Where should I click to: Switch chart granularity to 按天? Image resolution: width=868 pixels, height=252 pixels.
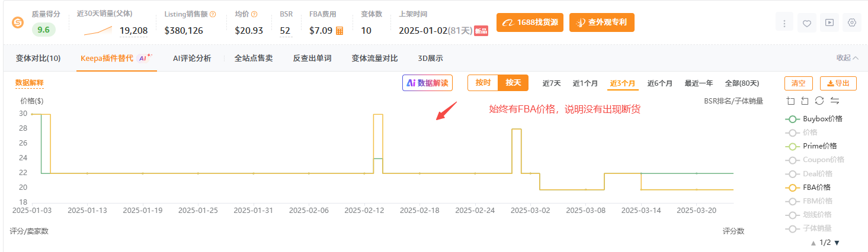(513, 83)
